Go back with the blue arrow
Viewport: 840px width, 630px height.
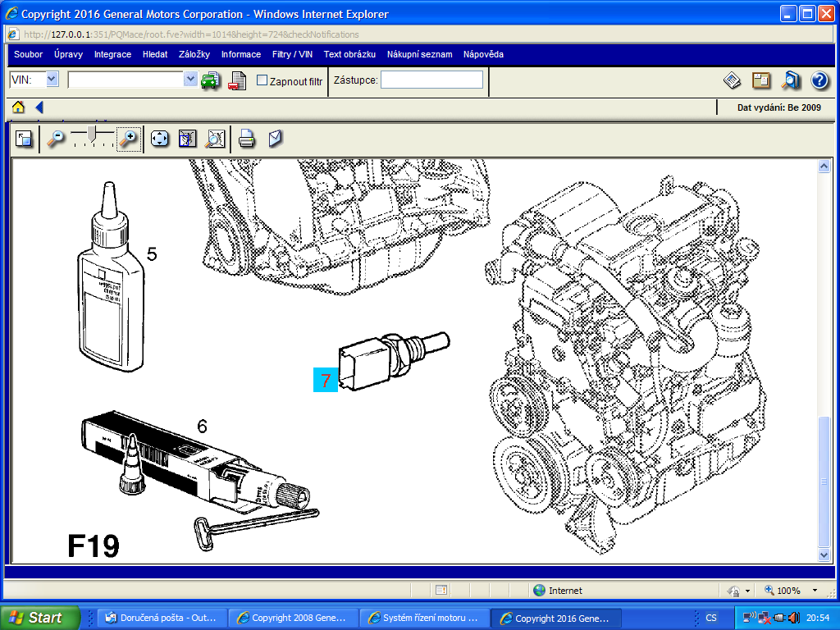click(39, 107)
